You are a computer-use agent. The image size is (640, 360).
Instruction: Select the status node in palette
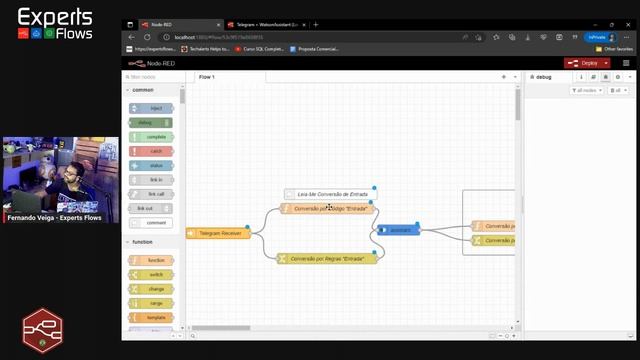pos(151,166)
